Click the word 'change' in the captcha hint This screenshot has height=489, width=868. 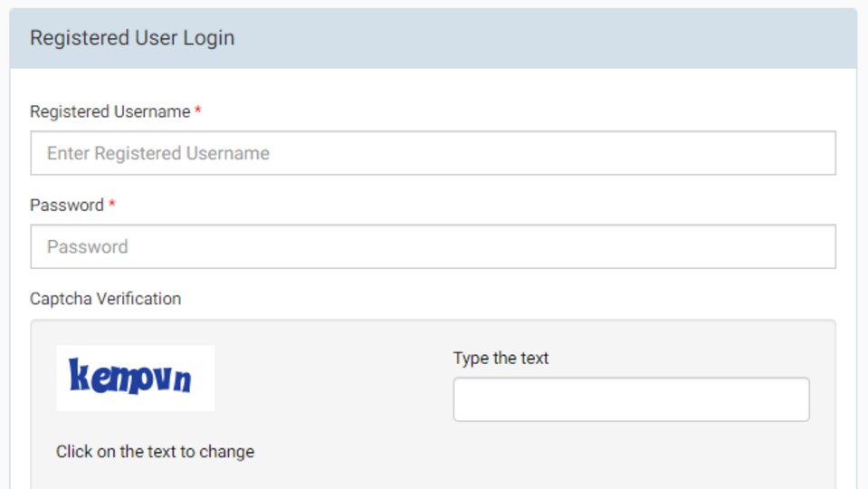click(227, 452)
